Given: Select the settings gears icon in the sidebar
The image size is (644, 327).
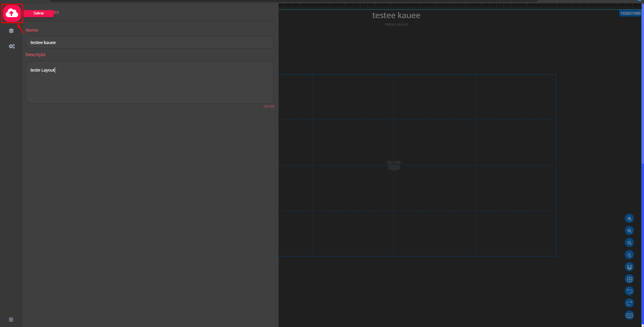Looking at the screenshot, I should pyautogui.click(x=12, y=46).
